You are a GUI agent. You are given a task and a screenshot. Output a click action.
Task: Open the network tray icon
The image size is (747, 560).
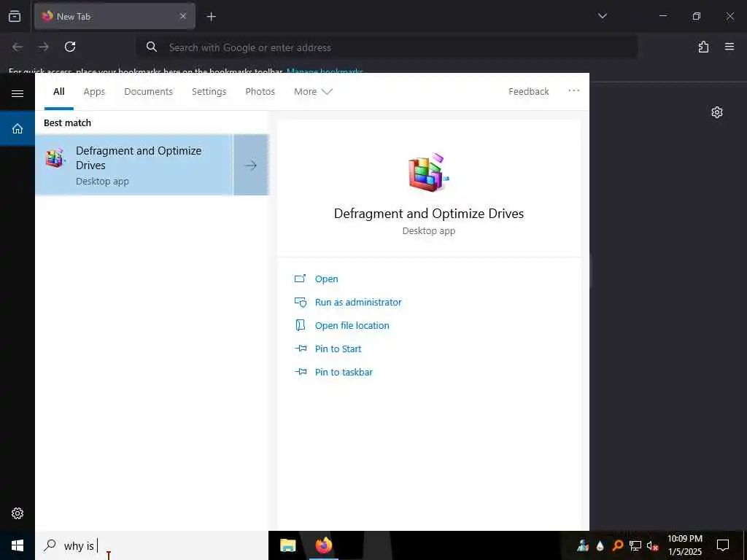(635, 545)
